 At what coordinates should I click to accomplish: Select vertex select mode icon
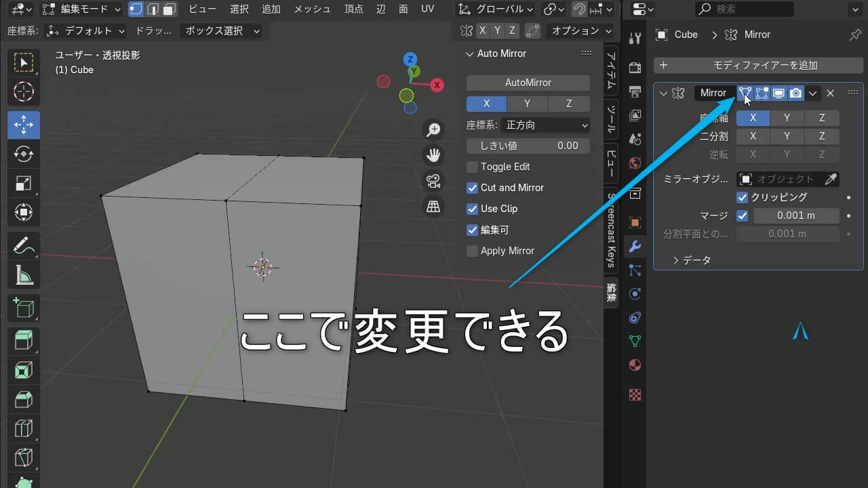[136, 9]
